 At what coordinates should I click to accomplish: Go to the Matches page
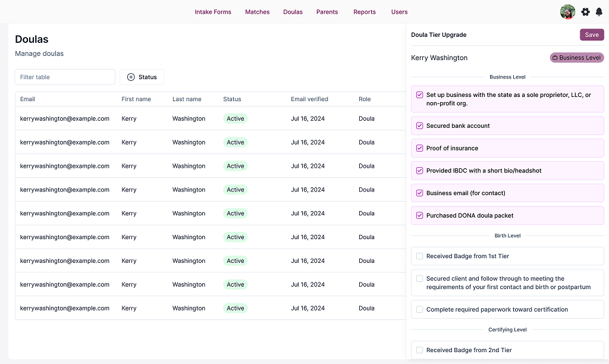click(x=257, y=12)
